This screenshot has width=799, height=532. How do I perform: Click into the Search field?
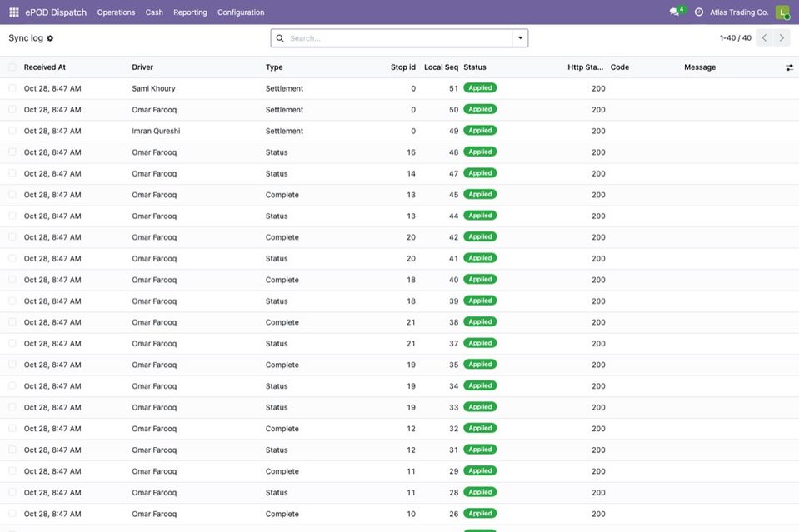(x=399, y=38)
